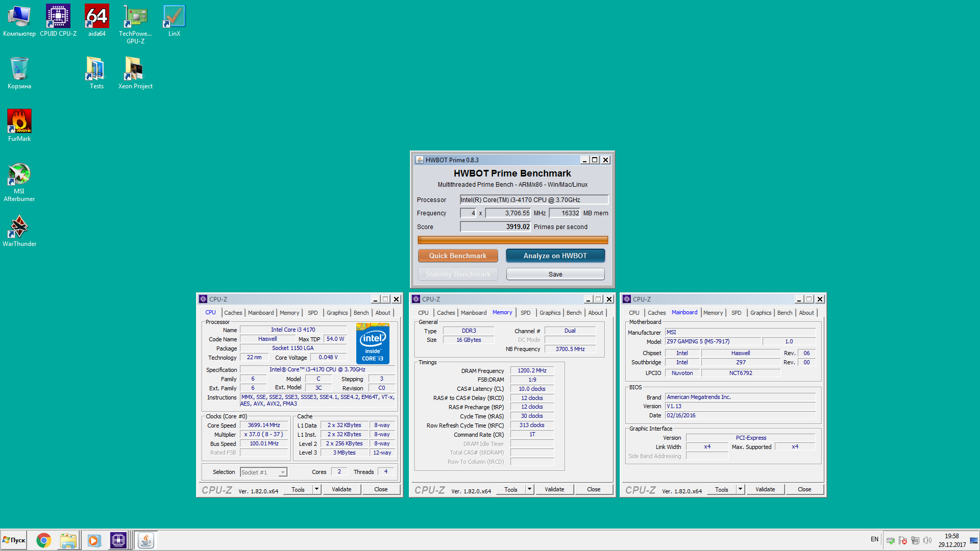Click the Core Speed 3699.14 MHz value
The height and width of the screenshot is (551, 980).
tap(264, 425)
